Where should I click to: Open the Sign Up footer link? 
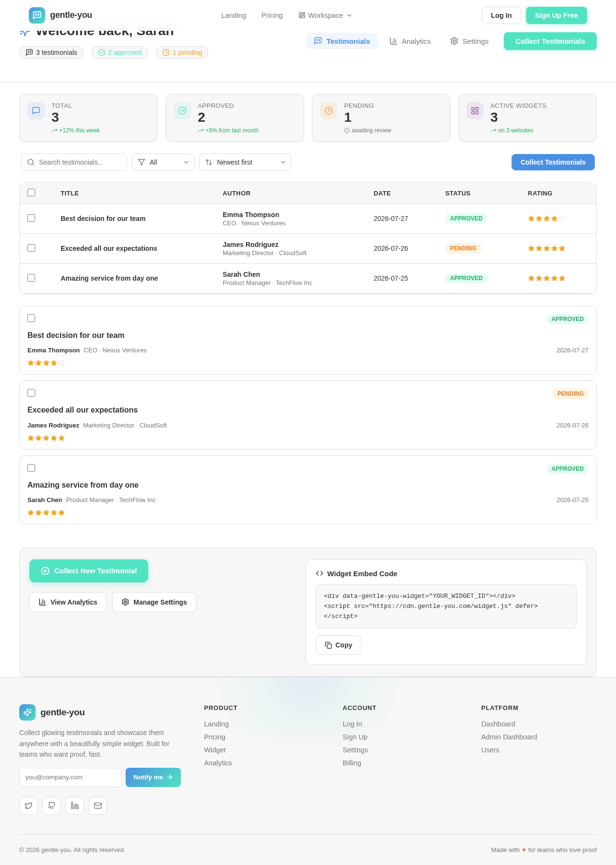[x=355, y=737]
